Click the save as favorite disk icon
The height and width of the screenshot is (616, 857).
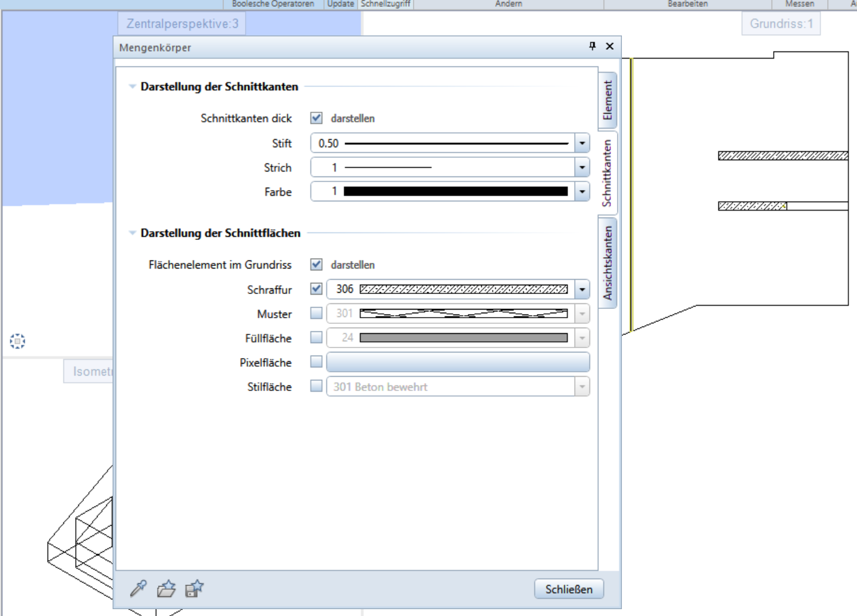click(x=194, y=588)
